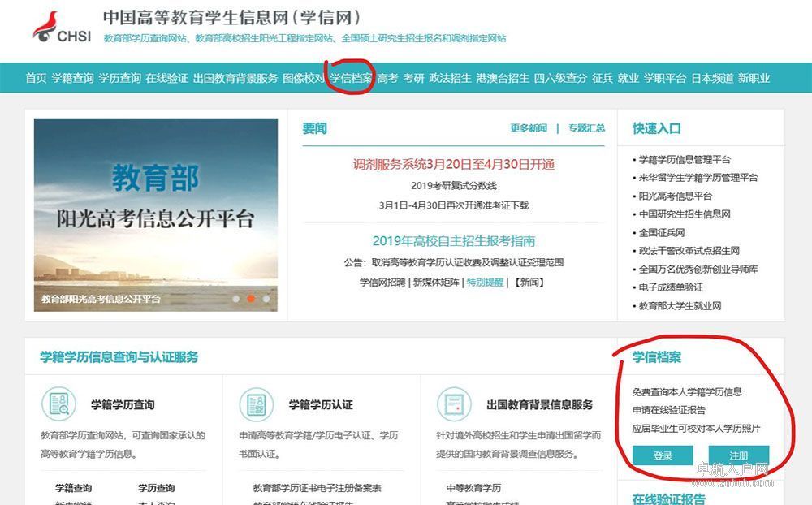
Task: Open 出国教育背景信息服务 service heading
Action: click(x=540, y=404)
